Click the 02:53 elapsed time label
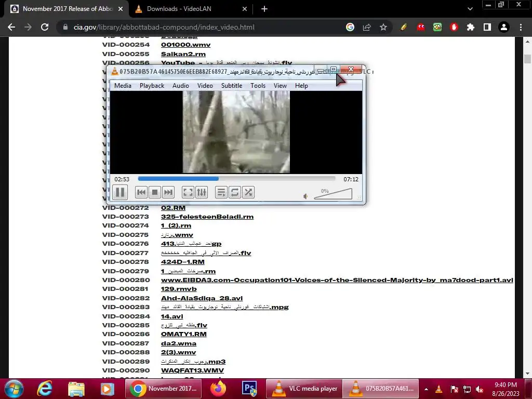This screenshot has width=532, height=399. 122,179
